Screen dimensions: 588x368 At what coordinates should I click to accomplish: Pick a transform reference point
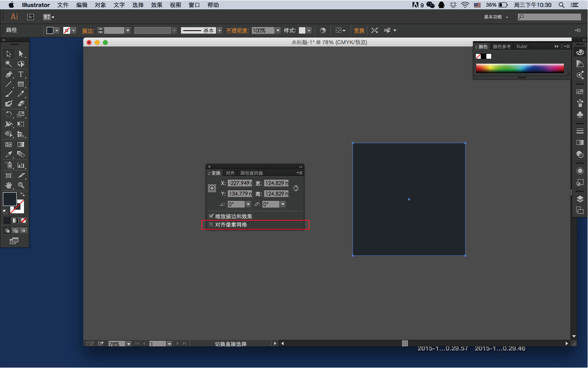coord(212,188)
